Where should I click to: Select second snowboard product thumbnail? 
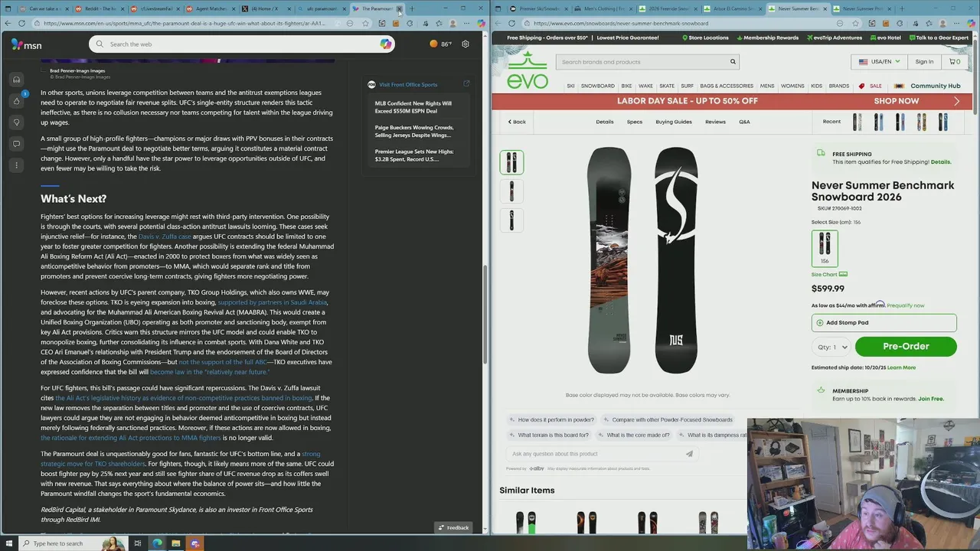pyautogui.click(x=511, y=191)
